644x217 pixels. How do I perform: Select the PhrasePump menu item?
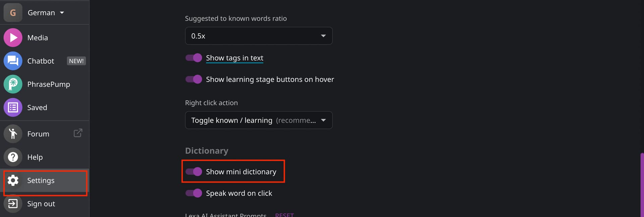pos(45,84)
